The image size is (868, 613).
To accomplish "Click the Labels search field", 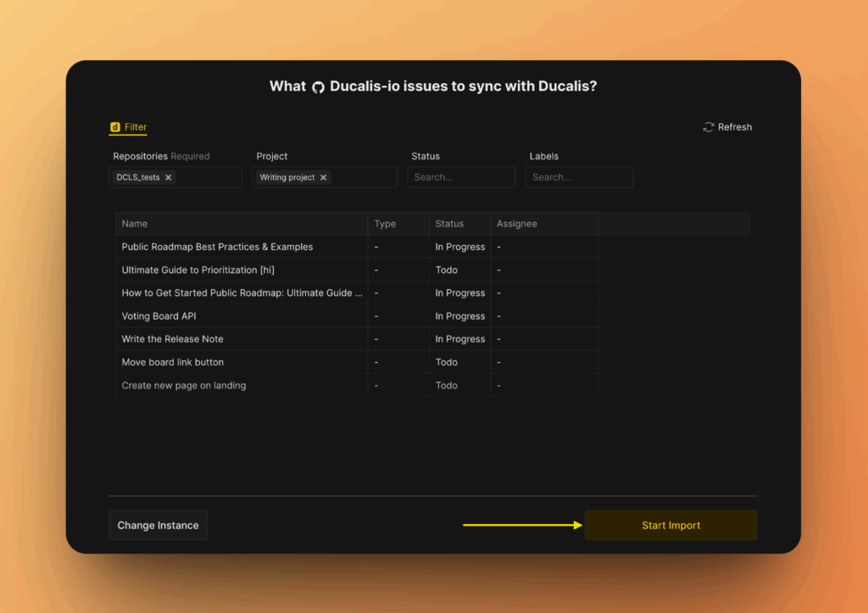I will (x=579, y=177).
